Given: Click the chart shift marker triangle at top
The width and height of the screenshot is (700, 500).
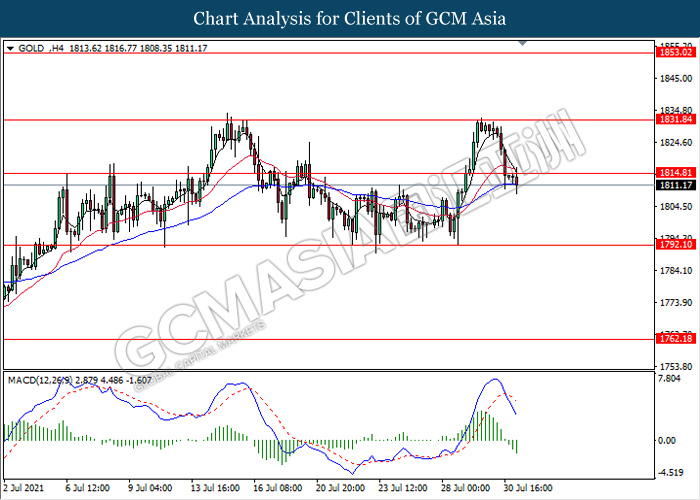Looking at the screenshot, I should click(522, 43).
